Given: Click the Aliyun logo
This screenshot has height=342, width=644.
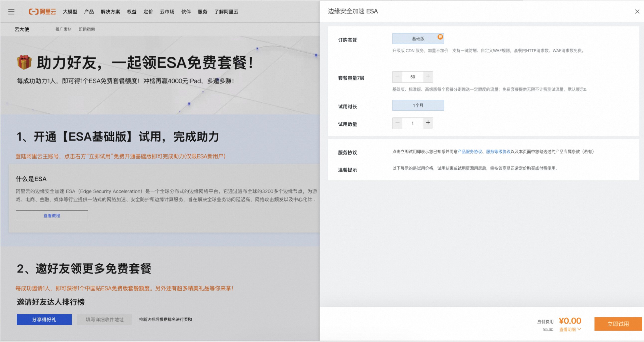Looking at the screenshot, I should [42, 12].
